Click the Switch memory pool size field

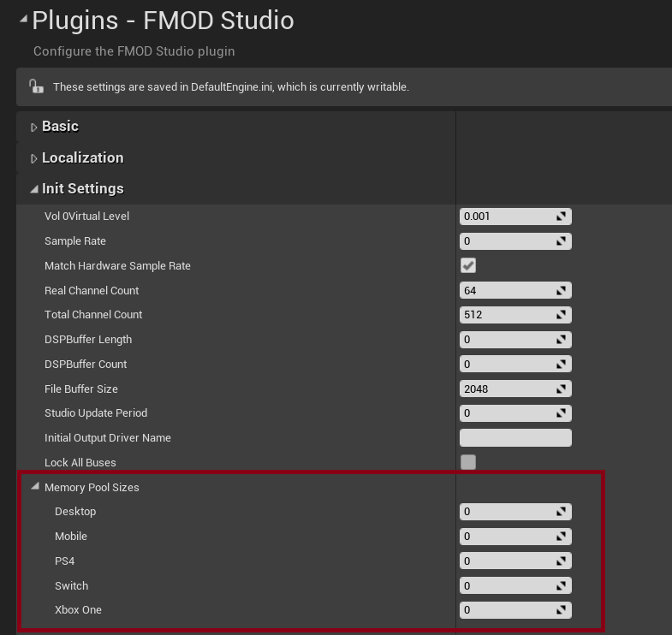pos(515,585)
